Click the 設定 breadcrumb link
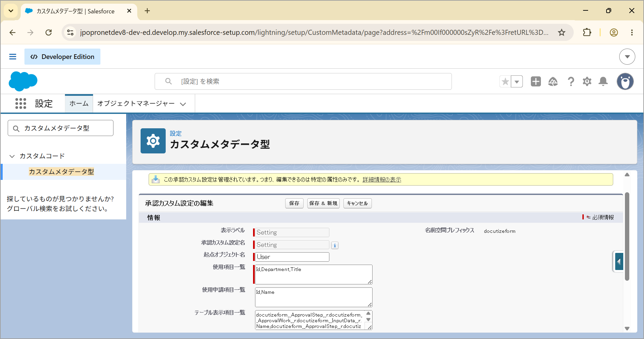The height and width of the screenshot is (339, 644). click(x=176, y=133)
